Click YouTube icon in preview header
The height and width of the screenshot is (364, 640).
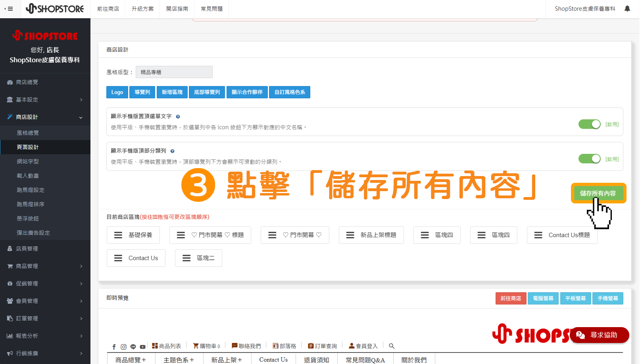click(x=142, y=347)
